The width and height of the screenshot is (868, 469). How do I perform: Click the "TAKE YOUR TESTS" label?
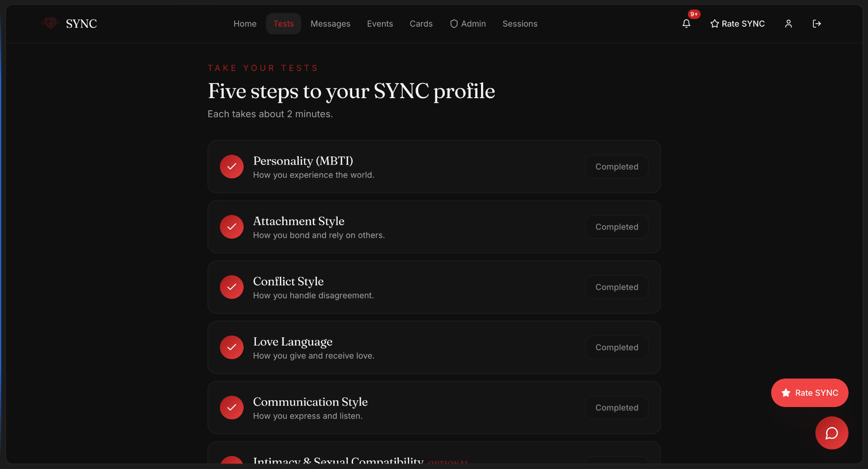click(263, 68)
